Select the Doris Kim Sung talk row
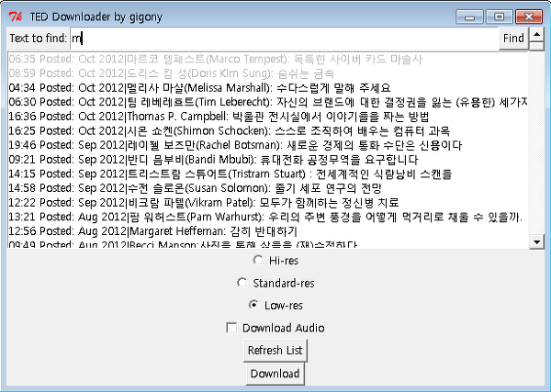The height and width of the screenshot is (392, 551). click(x=268, y=73)
